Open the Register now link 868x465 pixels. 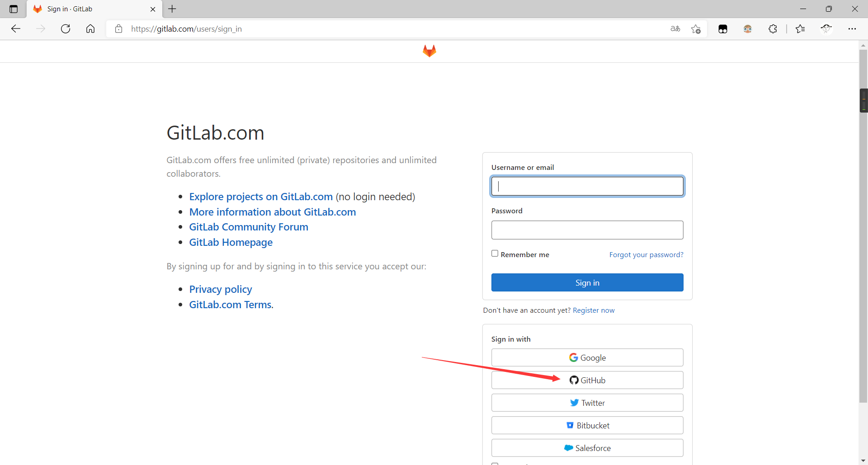pos(594,310)
